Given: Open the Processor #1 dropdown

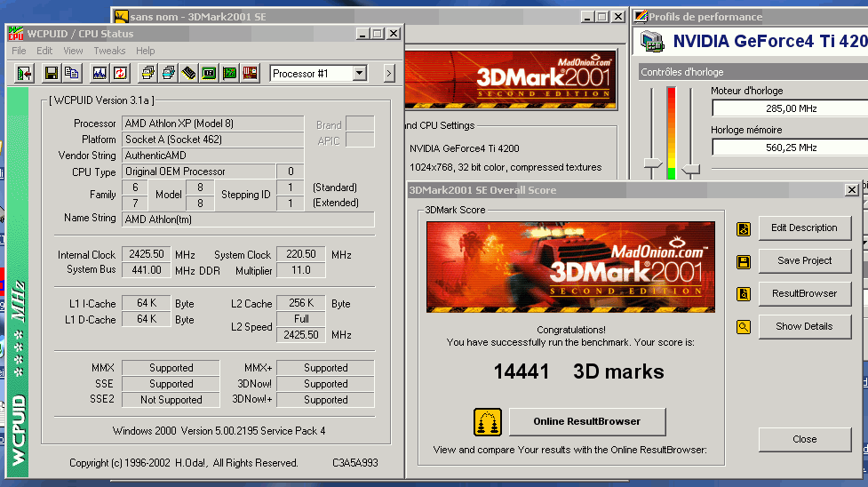Looking at the screenshot, I should (360, 73).
